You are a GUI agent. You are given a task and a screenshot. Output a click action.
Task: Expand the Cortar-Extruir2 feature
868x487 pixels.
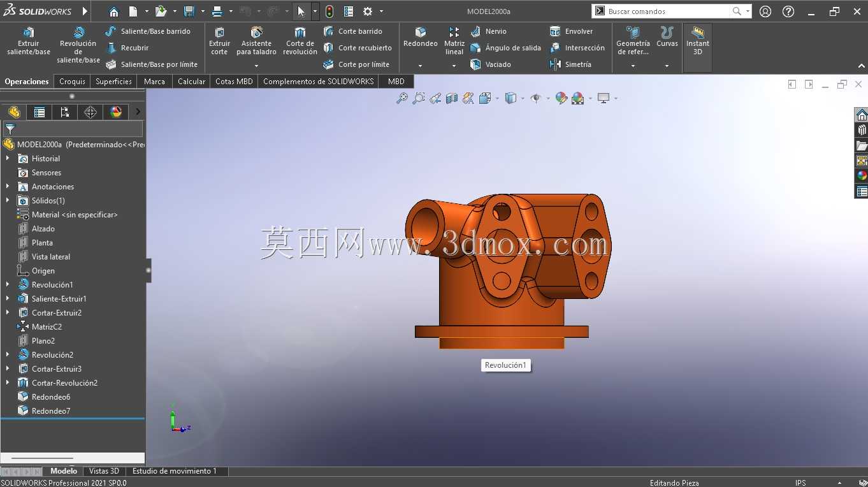pyautogui.click(x=8, y=313)
